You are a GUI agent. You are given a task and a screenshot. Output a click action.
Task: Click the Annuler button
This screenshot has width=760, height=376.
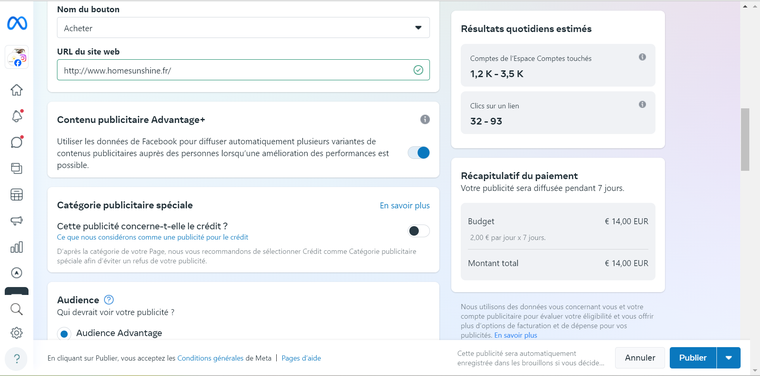(x=640, y=358)
